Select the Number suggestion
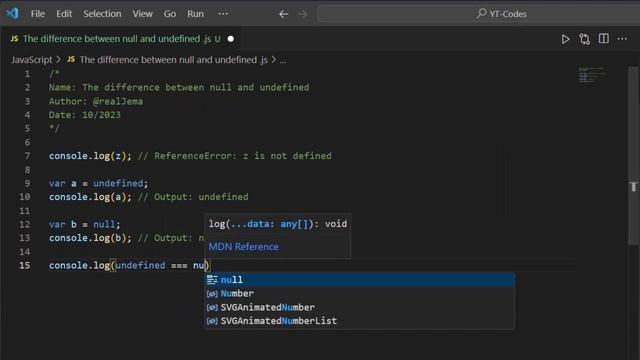 tap(359, 293)
